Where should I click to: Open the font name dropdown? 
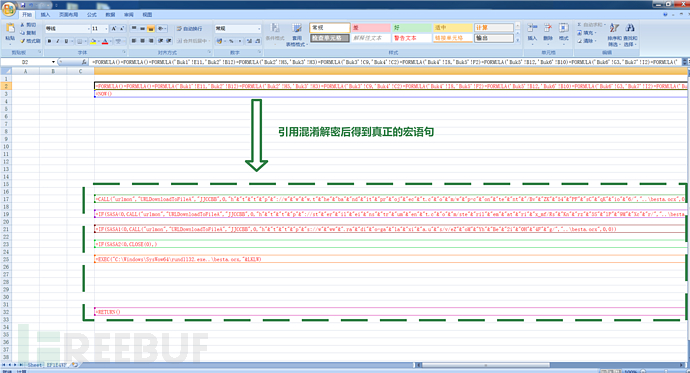click(x=88, y=29)
